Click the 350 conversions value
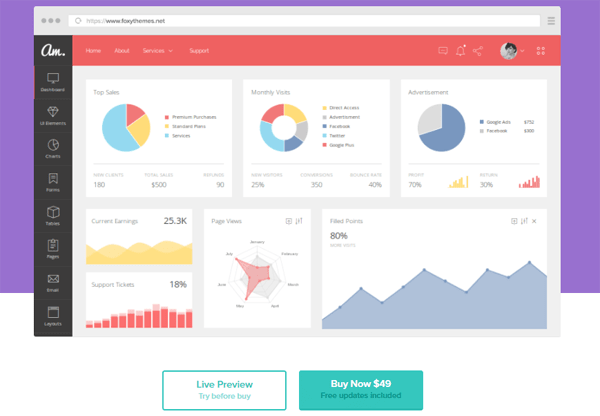 click(x=316, y=185)
